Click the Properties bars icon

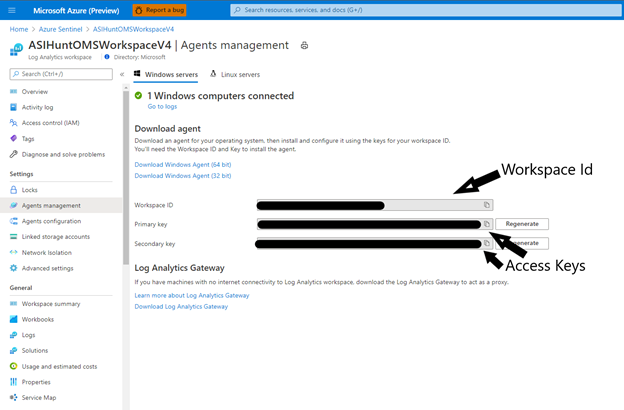coord(14,382)
